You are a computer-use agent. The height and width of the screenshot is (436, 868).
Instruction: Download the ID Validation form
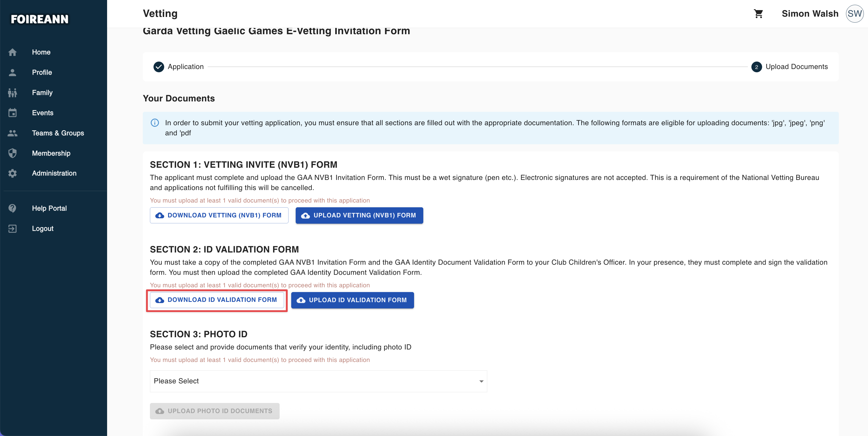217,300
